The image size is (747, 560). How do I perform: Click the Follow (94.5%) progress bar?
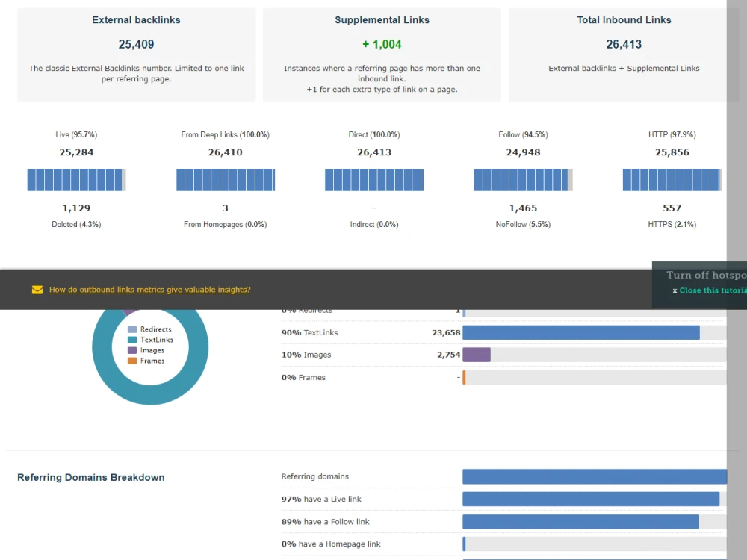pyautogui.click(x=523, y=180)
